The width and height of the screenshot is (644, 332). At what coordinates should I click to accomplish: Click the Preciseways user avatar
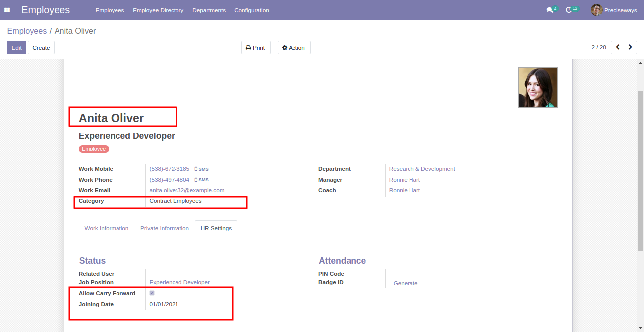(x=596, y=10)
